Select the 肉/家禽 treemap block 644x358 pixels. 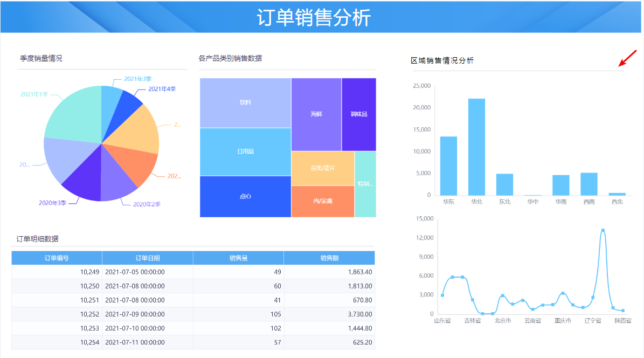coord(323,202)
